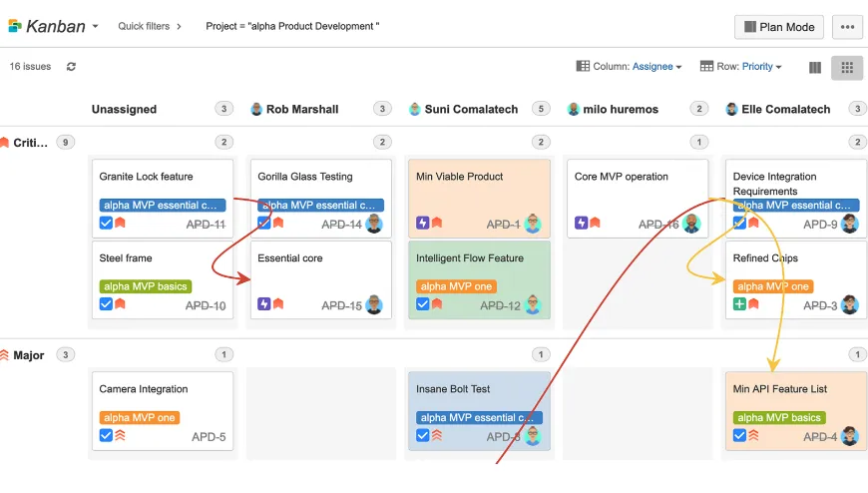Open the three-dot more options menu

pos(847,27)
